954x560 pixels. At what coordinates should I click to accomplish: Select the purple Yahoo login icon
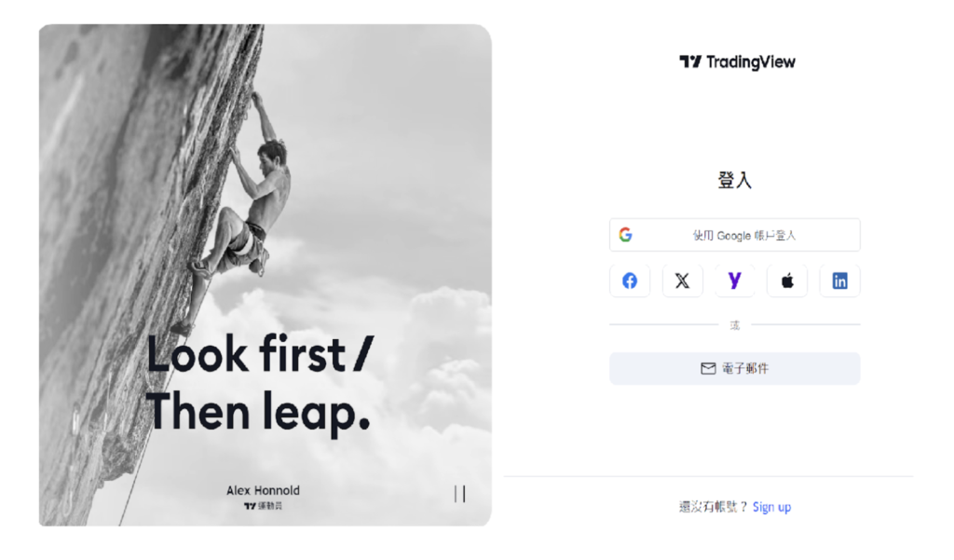(734, 280)
